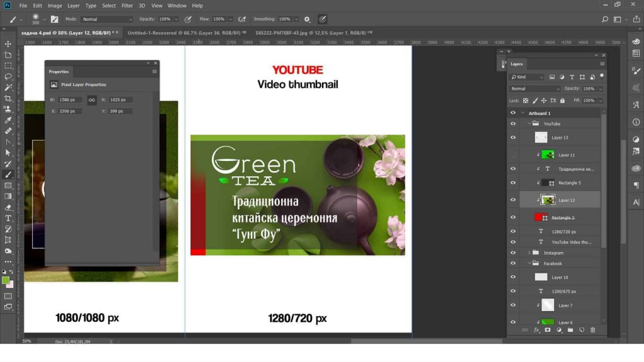Hide Rectangle 5 layer

(513, 183)
